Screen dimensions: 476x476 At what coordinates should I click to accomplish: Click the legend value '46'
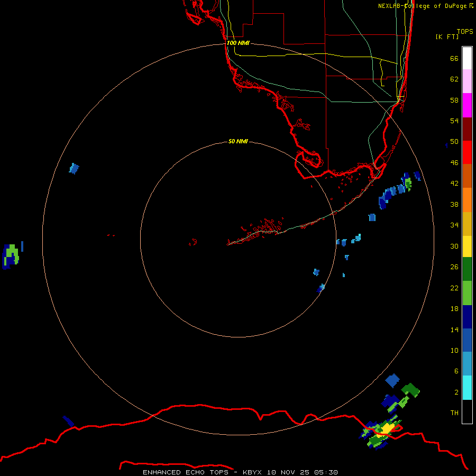(454, 163)
